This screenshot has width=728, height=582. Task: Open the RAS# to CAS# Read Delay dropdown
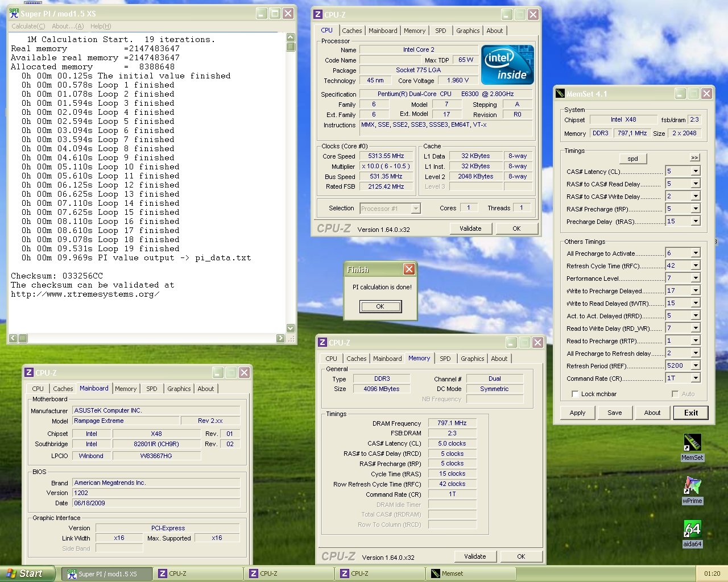tap(695, 184)
